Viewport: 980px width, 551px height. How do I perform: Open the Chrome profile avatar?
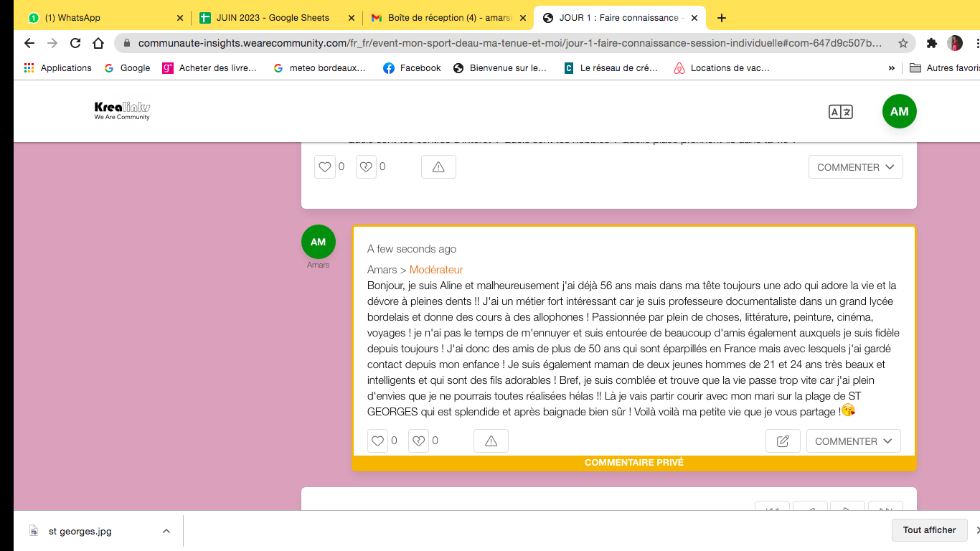(955, 43)
